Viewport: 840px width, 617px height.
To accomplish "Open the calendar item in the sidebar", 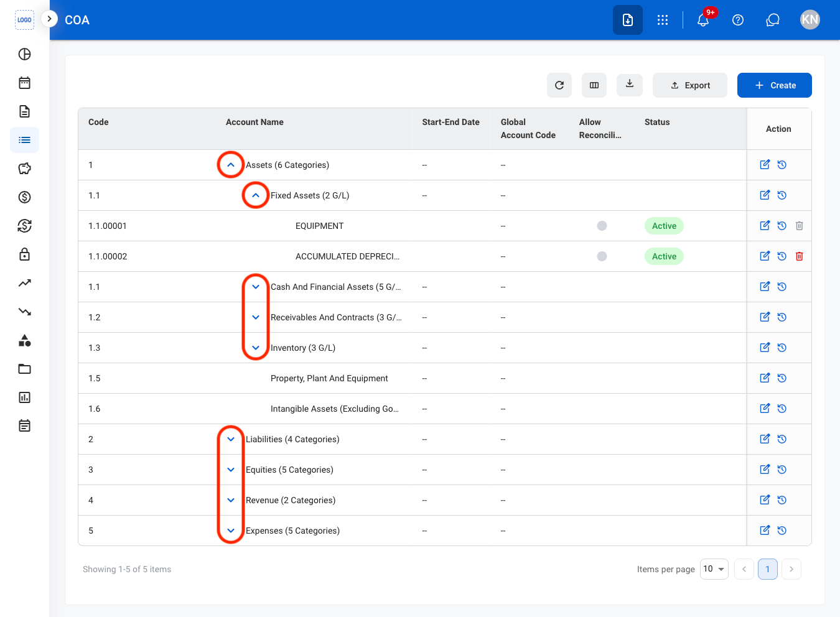I will pyautogui.click(x=24, y=83).
